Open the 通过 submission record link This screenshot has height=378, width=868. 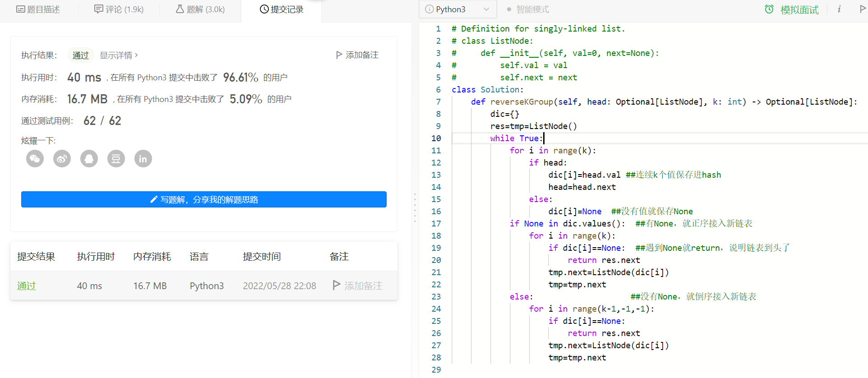(27, 286)
